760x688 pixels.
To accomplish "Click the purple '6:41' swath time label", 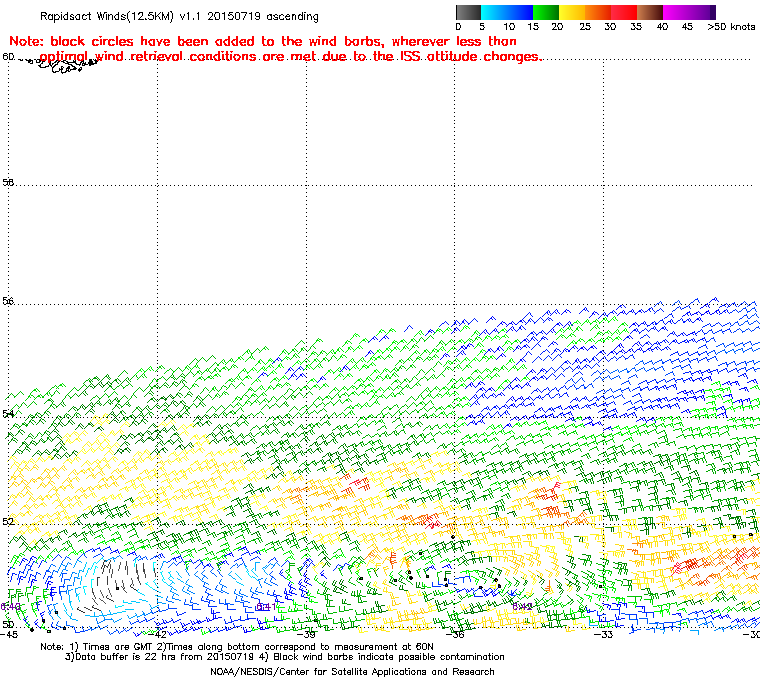I will click(x=266, y=607).
